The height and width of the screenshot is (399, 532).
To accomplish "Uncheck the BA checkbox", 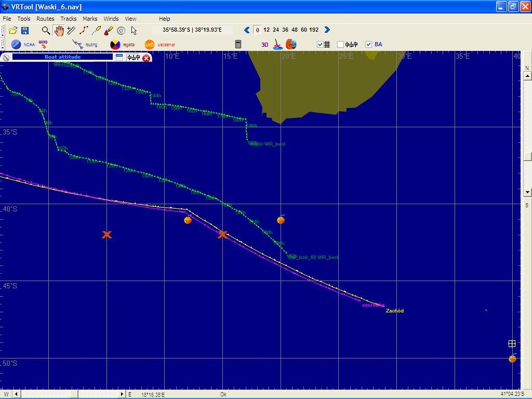I will [x=368, y=45].
